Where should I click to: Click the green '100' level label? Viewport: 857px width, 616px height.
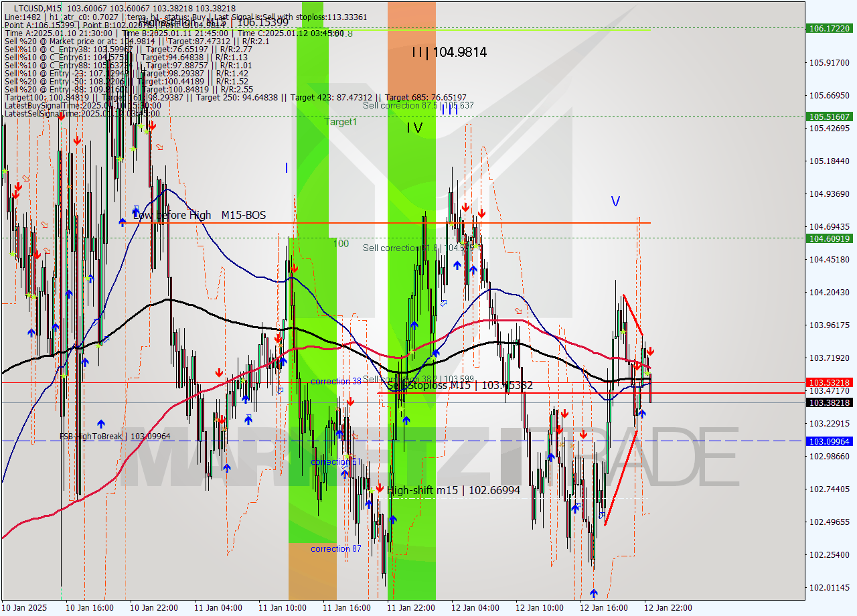[341, 244]
